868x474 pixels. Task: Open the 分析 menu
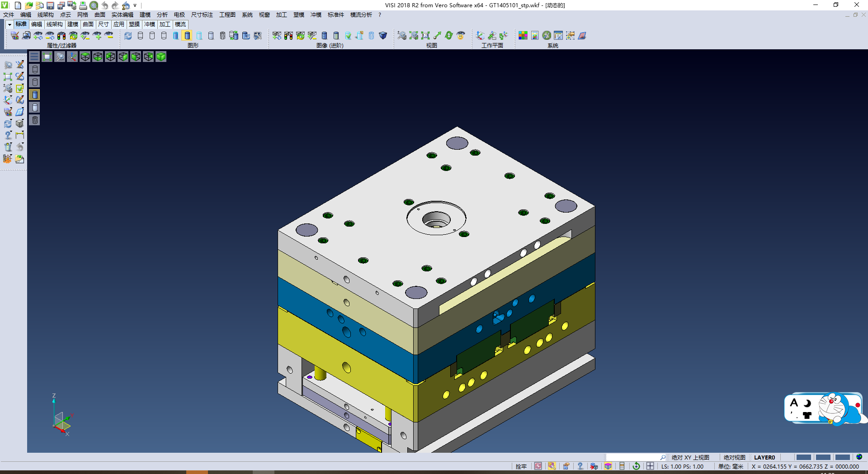pyautogui.click(x=162, y=15)
